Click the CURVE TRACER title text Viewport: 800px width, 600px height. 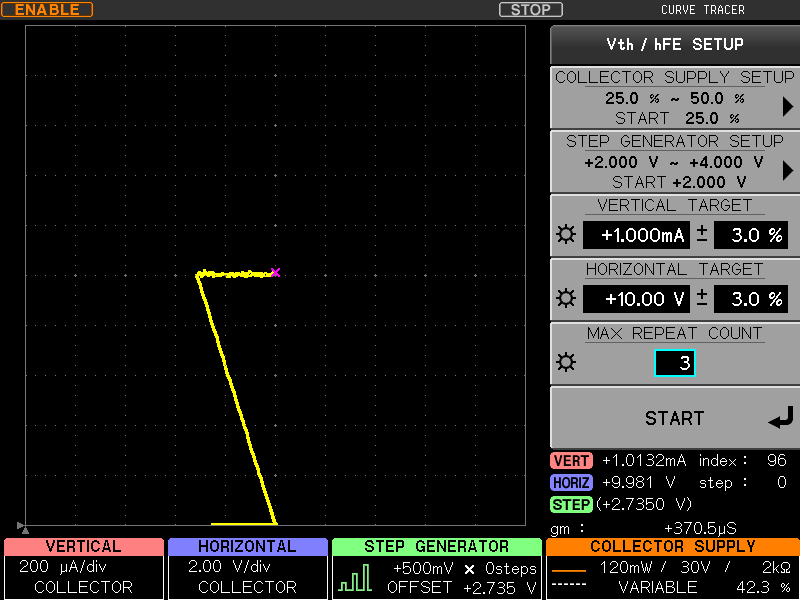[703, 10]
